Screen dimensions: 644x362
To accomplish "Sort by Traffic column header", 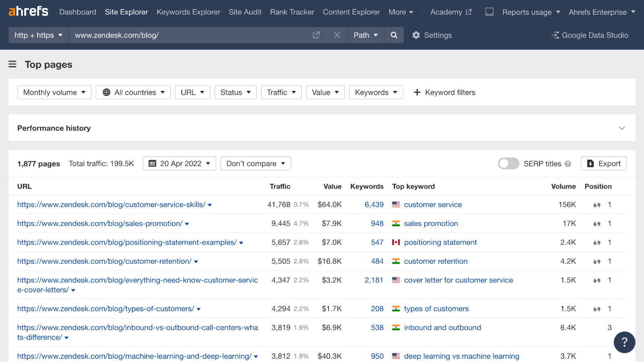I will 280,186.
